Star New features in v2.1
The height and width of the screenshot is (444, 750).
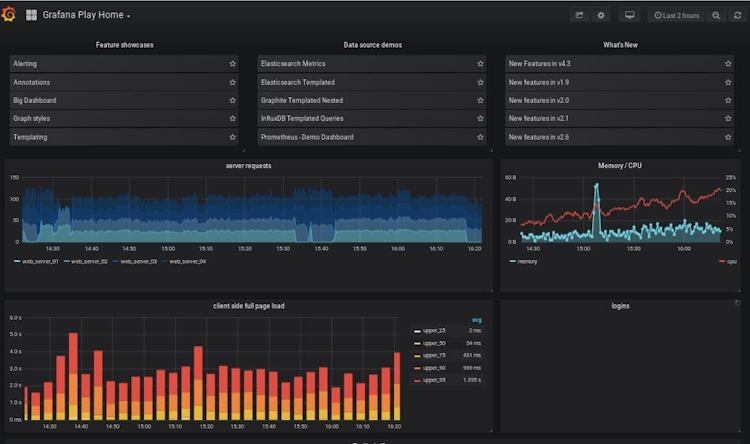click(728, 118)
